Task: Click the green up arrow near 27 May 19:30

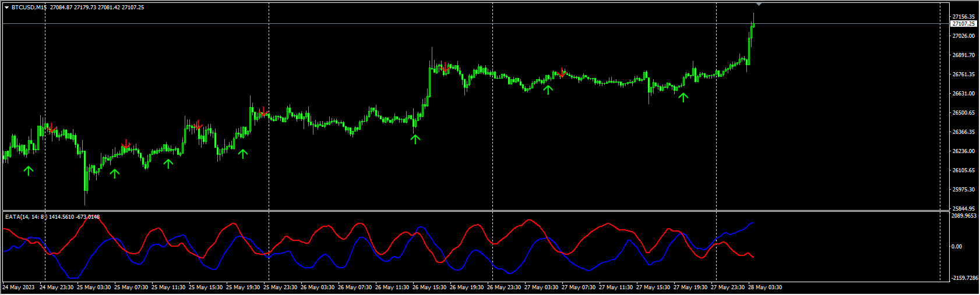Action: click(x=683, y=97)
